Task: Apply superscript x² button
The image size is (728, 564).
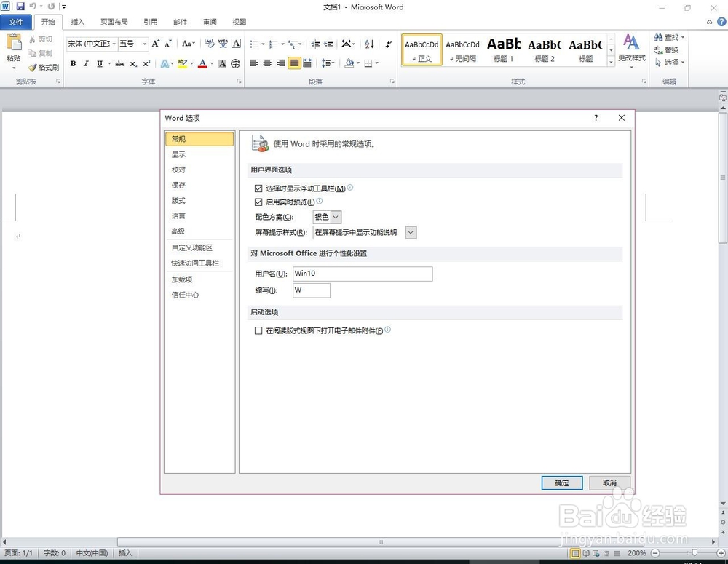Action: [146, 63]
